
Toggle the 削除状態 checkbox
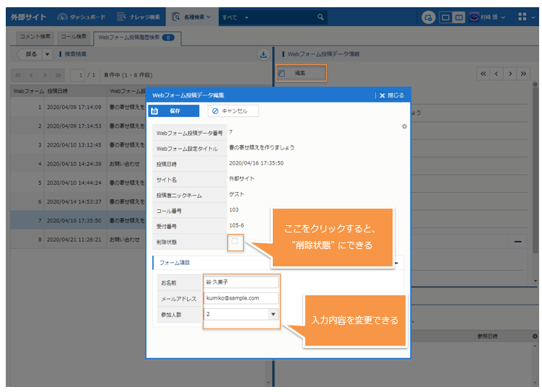tap(235, 241)
